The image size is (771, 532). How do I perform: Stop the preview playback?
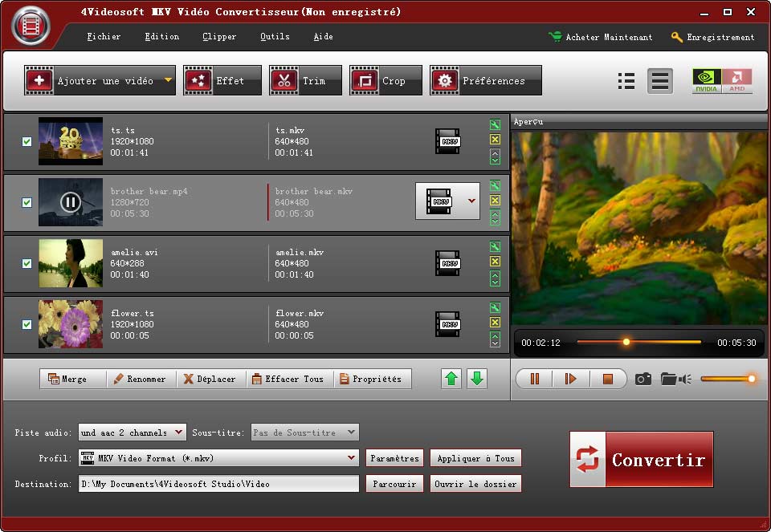(608, 379)
